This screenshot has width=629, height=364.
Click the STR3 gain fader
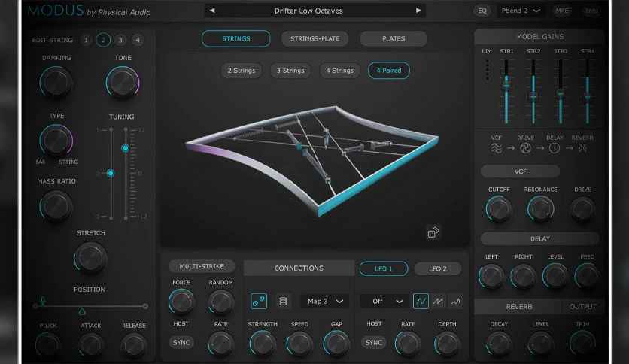click(561, 94)
